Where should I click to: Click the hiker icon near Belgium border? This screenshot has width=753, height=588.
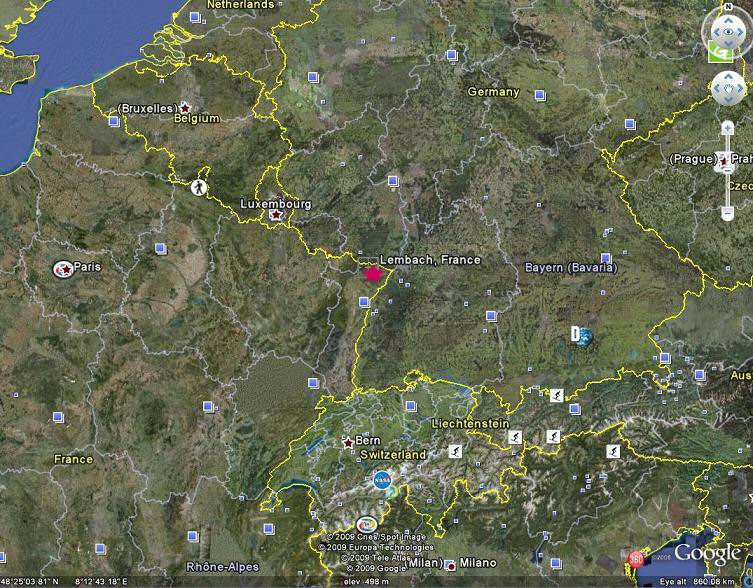pyautogui.click(x=199, y=187)
